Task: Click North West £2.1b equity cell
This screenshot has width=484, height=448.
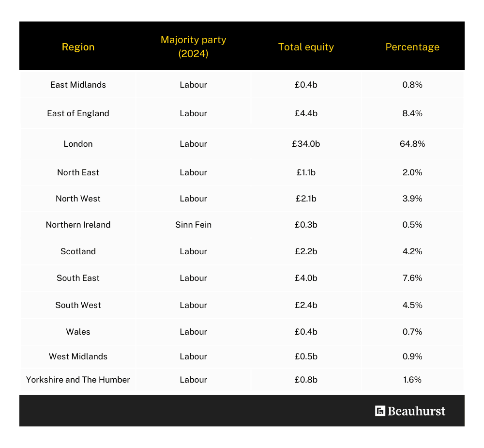Action: pyautogui.click(x=306, y=199)
